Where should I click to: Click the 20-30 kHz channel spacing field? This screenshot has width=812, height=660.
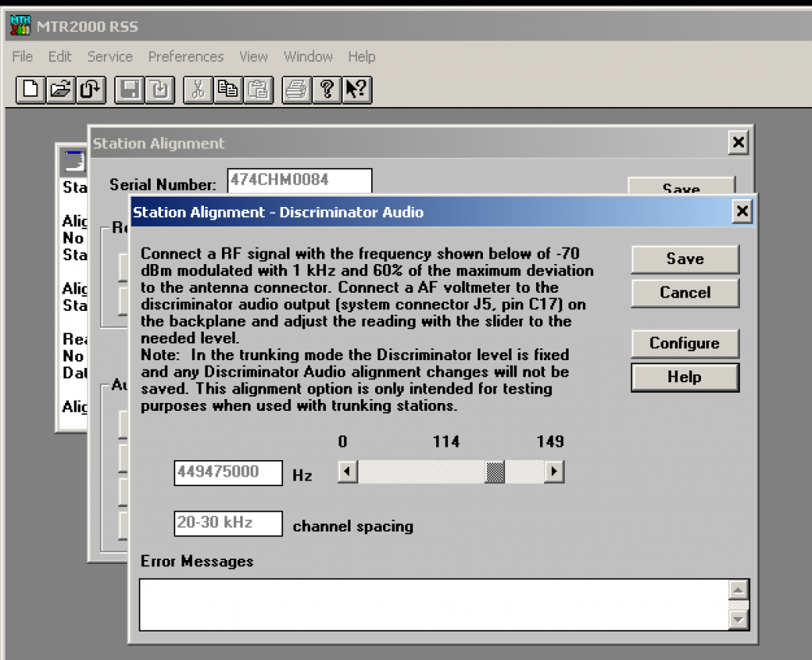point(228,524)
